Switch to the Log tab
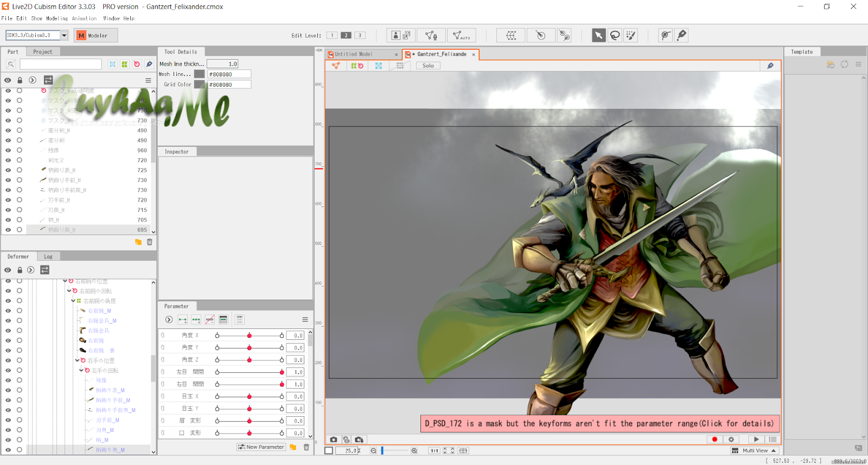The width and height of the screenshot is (868, 465). [x=48, y=257]
